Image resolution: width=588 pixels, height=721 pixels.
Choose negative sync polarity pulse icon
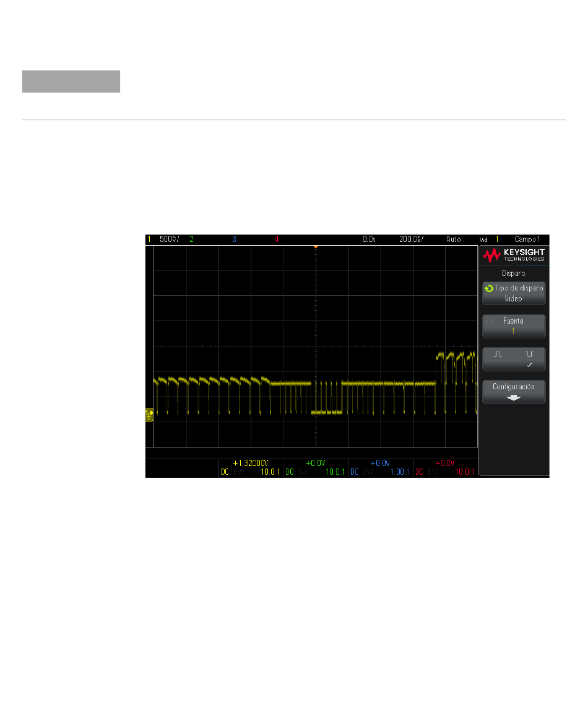[x=530, y=354]
